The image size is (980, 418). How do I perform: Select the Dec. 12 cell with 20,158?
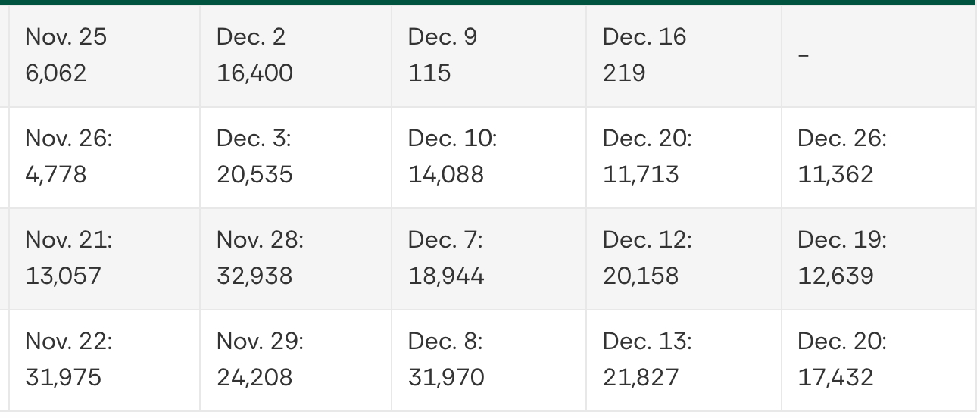[647, 258]
